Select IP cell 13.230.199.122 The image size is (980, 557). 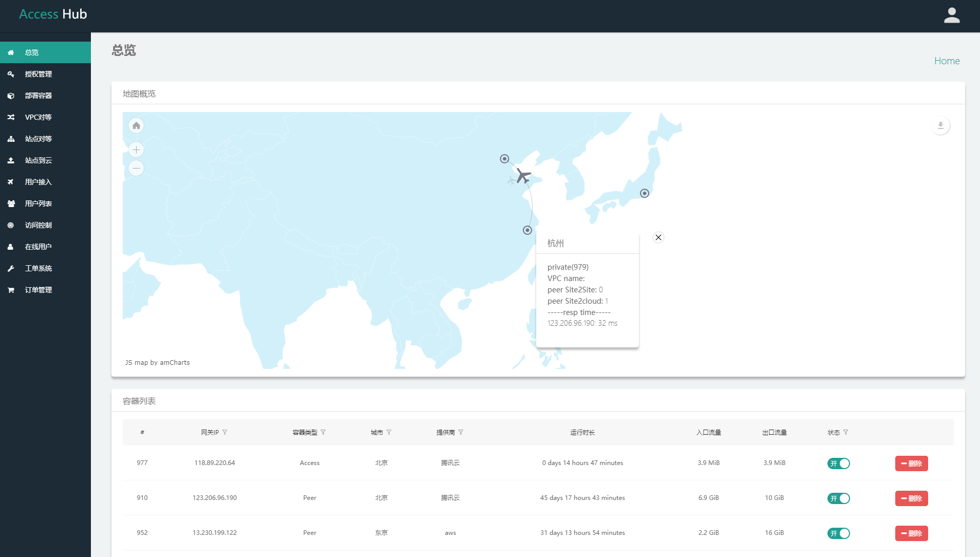(215, 533)
